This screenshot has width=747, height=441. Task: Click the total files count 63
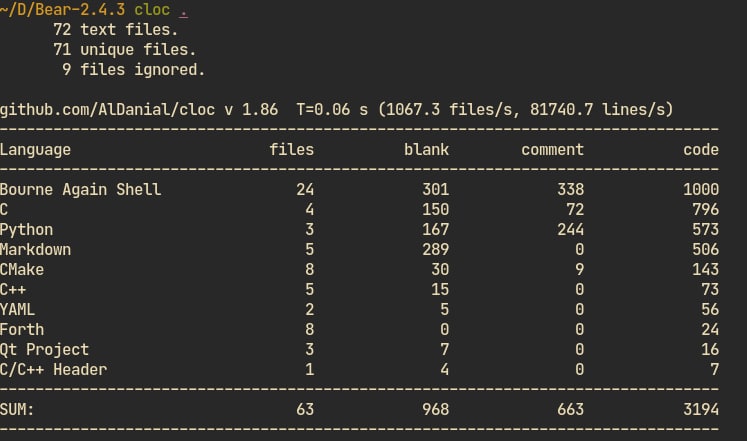click(x=305, y=410)
